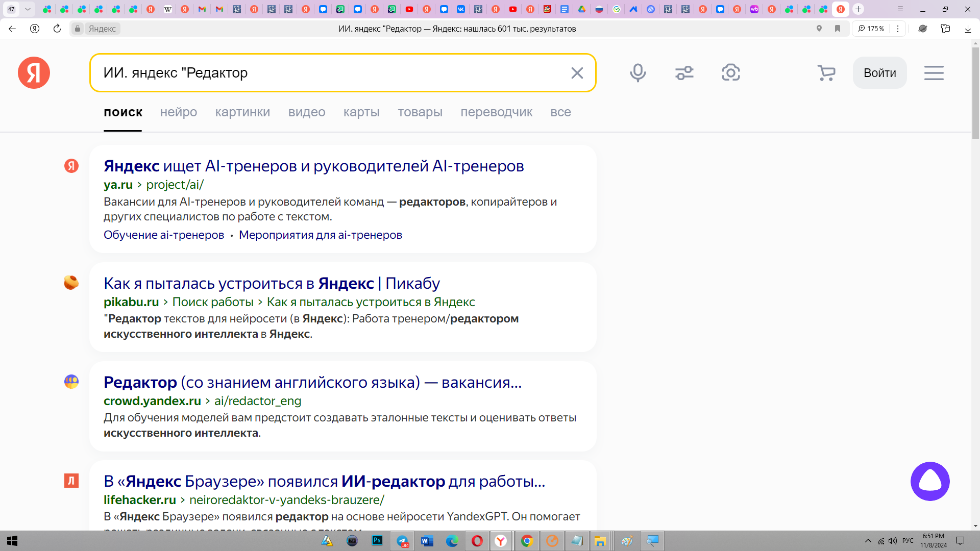The image size is (980, 551).
Task: Click the location pin icon in address bar
Action: point(819,29)
